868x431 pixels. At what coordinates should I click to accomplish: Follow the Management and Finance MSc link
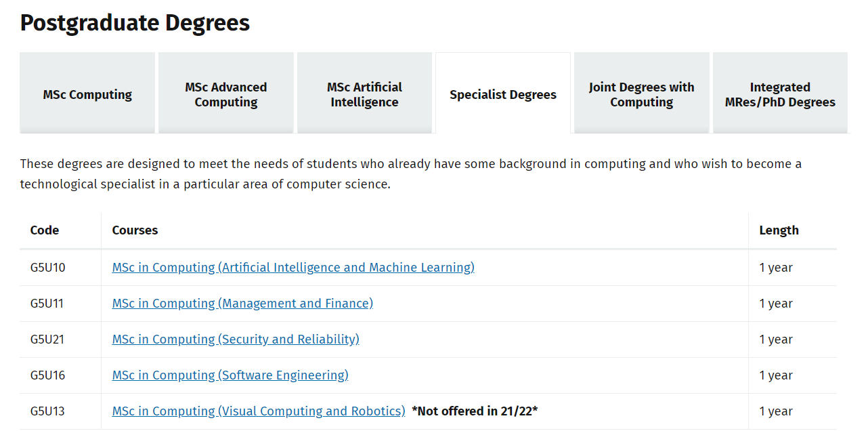242,304
